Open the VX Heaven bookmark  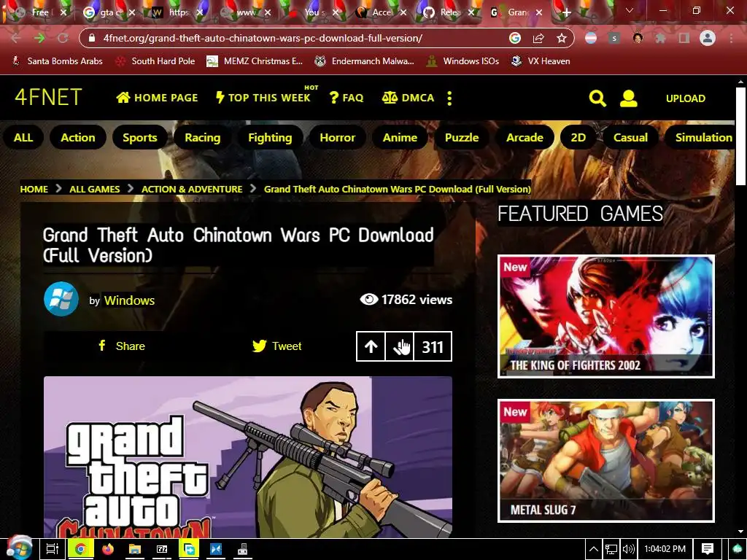point(541,61)
